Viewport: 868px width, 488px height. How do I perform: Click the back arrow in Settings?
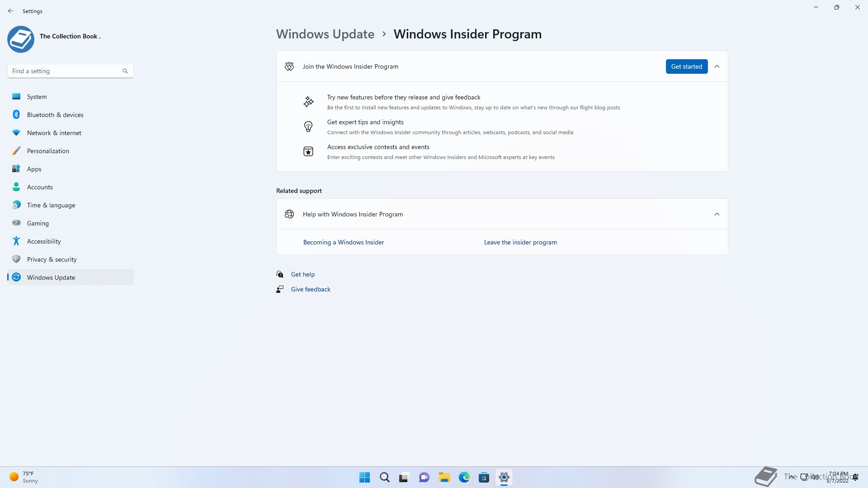coord(11,11)
